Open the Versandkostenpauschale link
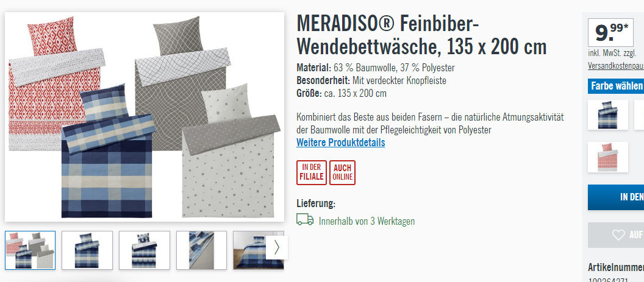Screen dimensions: 644x282 pos(616,66)
